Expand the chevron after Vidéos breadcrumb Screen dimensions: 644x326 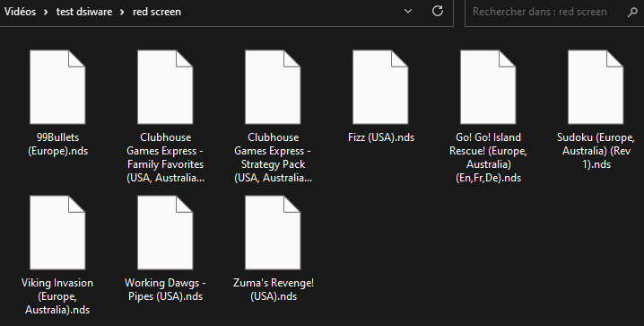tap(46, 12)
